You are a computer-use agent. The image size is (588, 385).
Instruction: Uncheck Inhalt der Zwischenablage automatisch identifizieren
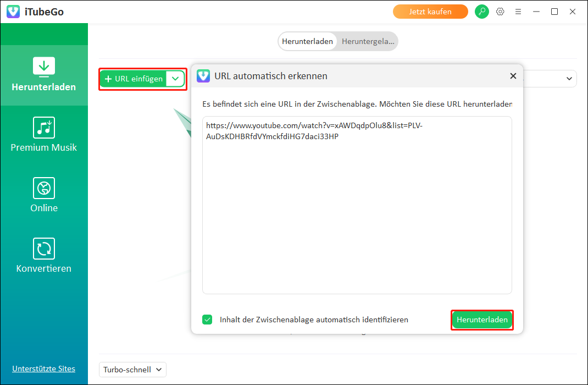[x=207, y=320]
